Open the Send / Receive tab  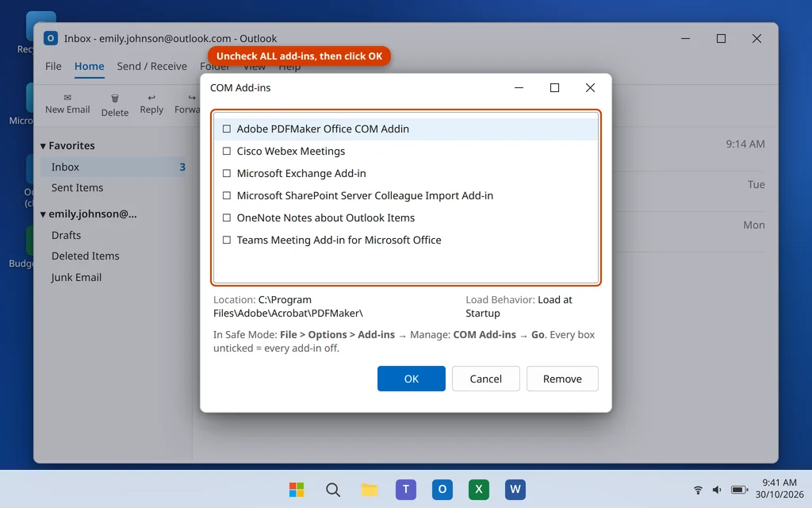(x=151, y=67)
